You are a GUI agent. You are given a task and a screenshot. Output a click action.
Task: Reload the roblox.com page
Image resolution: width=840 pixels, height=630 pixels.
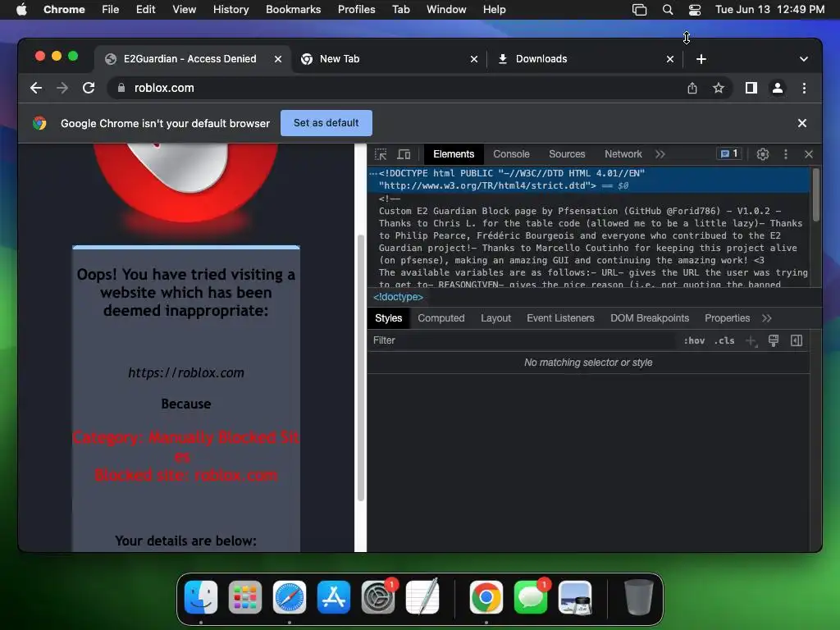(89, 88)
